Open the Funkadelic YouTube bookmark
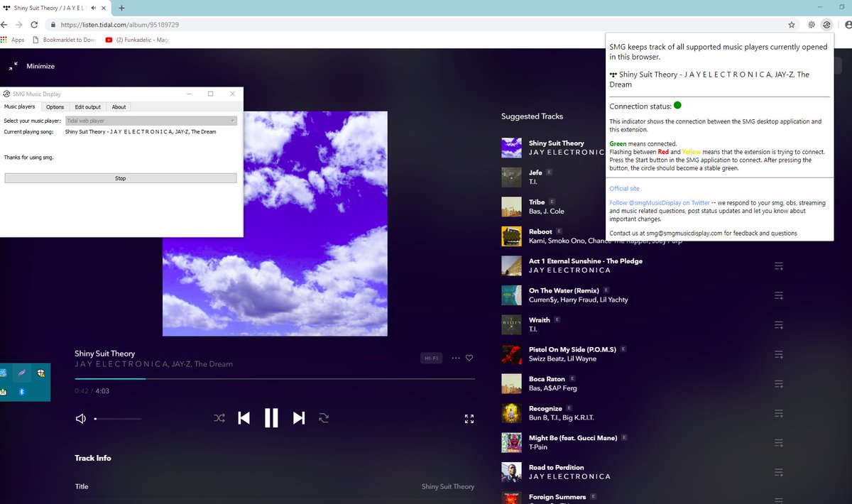The width and height of the screenshot is (852, 504). [138, 40]
